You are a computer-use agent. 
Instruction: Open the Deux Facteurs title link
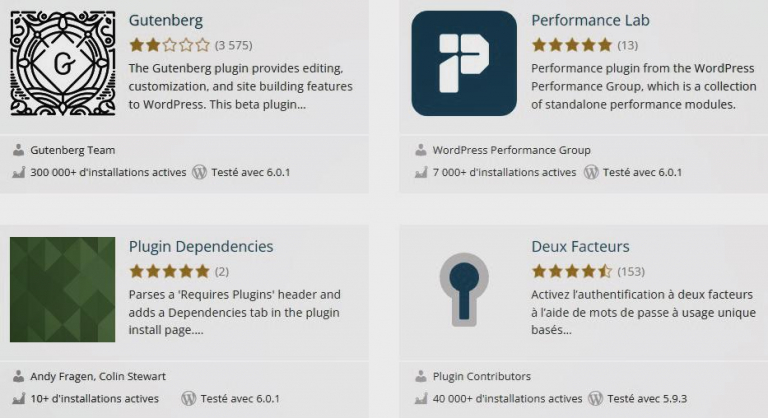[580, 246]
